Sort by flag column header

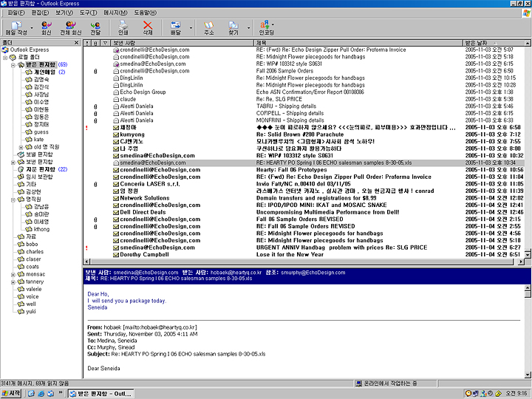coord(106,43)
